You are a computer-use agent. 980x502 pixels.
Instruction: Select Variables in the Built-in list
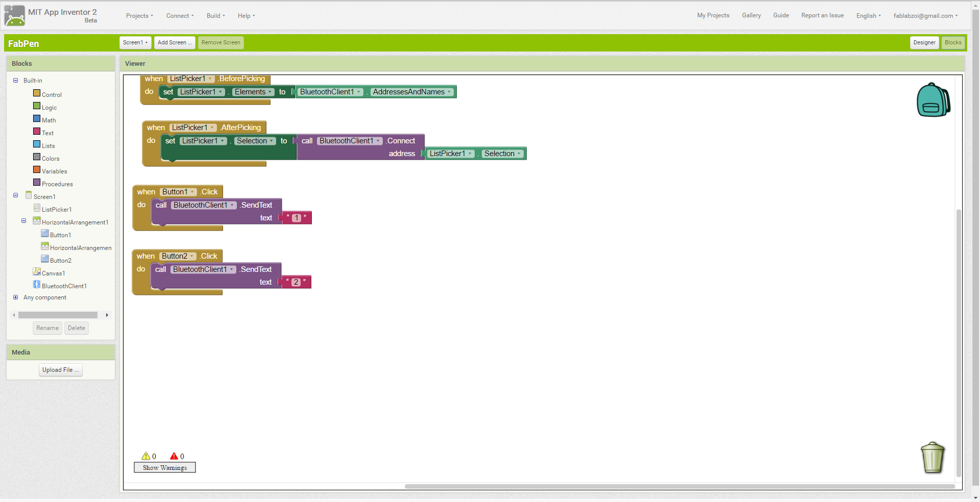coord(55,171)
